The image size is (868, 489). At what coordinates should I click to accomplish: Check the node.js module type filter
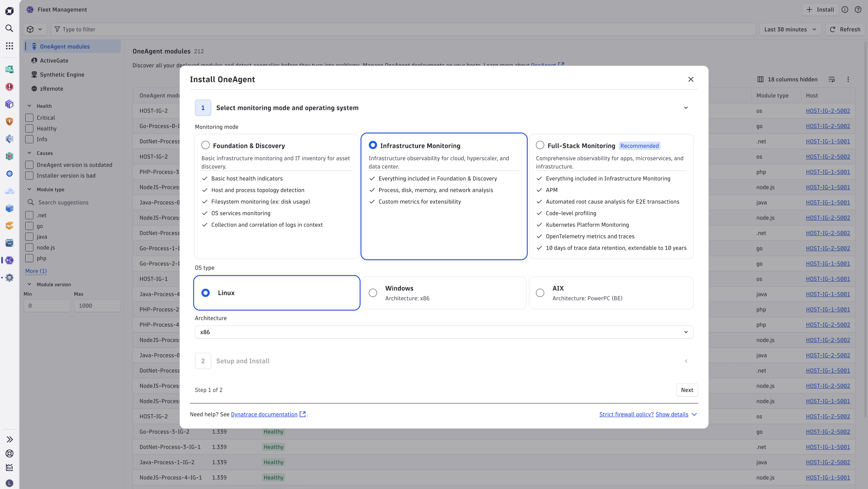(x=29, y=247)
